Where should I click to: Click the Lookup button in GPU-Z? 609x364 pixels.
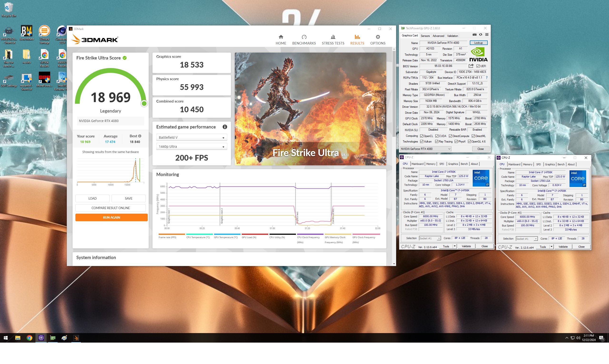[x=478, y=43]
